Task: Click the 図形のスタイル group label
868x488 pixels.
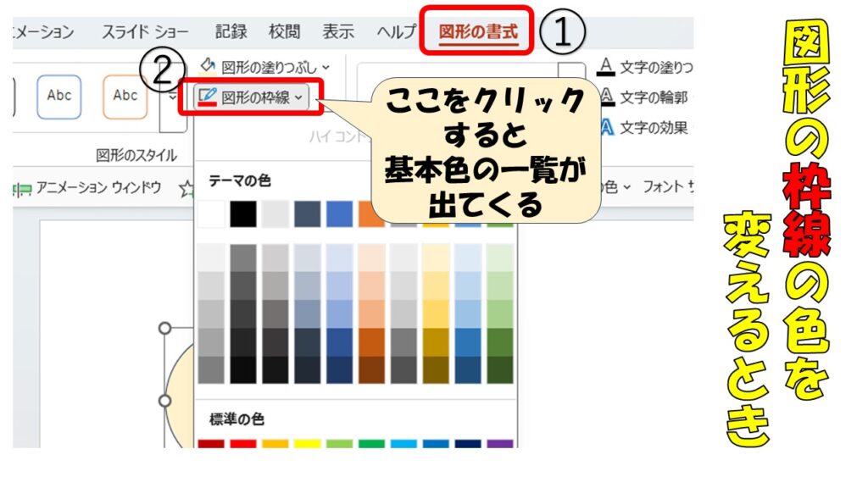Action: pyautogui.click(x=136, y=155)
